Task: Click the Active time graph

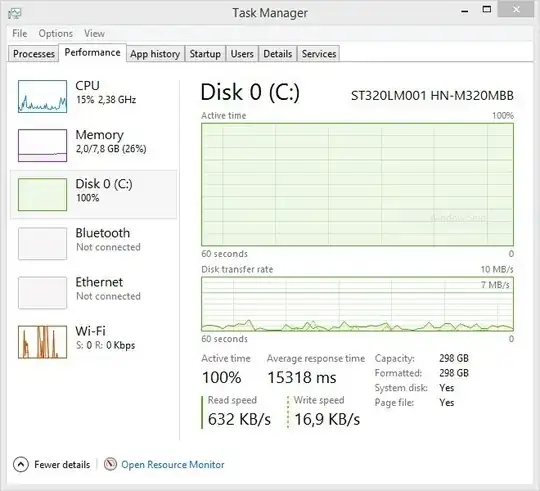Action: point(357,184)
